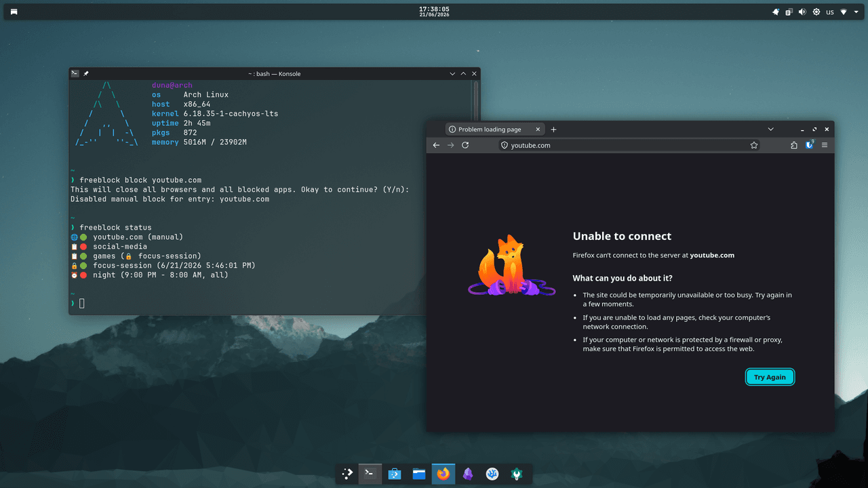Minimize the Firefox window
This screenshot has width=868, height=488.
(802, 129)
